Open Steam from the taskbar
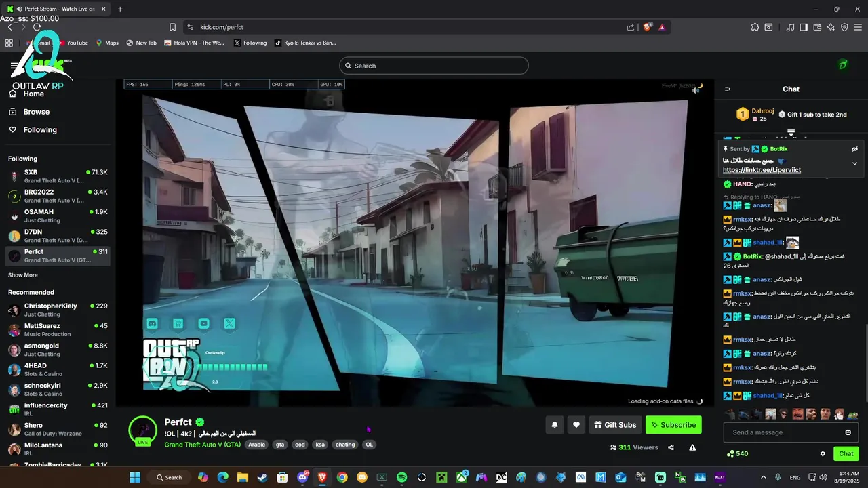 tap(262, 477)
